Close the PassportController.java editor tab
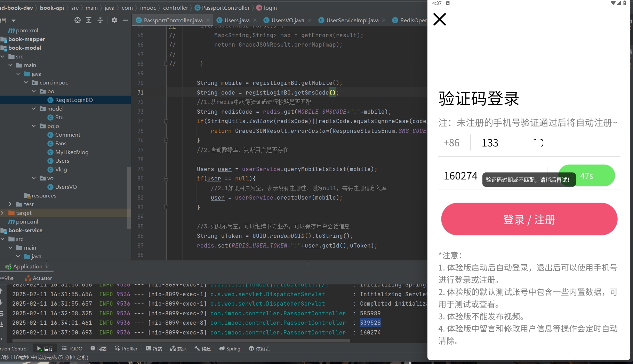Image resolution: width=633 pixels, height=364 pixels. 208,20
